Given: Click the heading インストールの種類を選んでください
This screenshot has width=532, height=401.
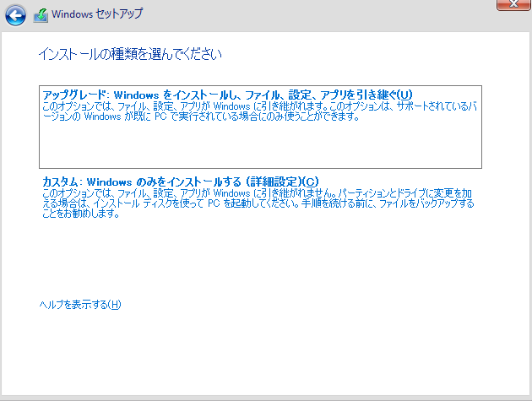Looking at the screenshot, I should pos(130,54).
